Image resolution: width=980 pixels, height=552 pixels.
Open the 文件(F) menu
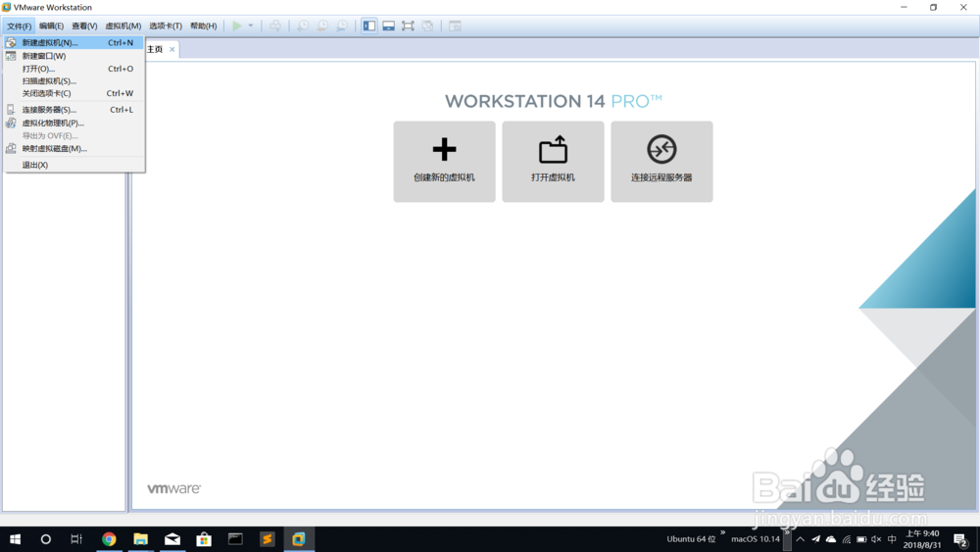coord(19,26)
